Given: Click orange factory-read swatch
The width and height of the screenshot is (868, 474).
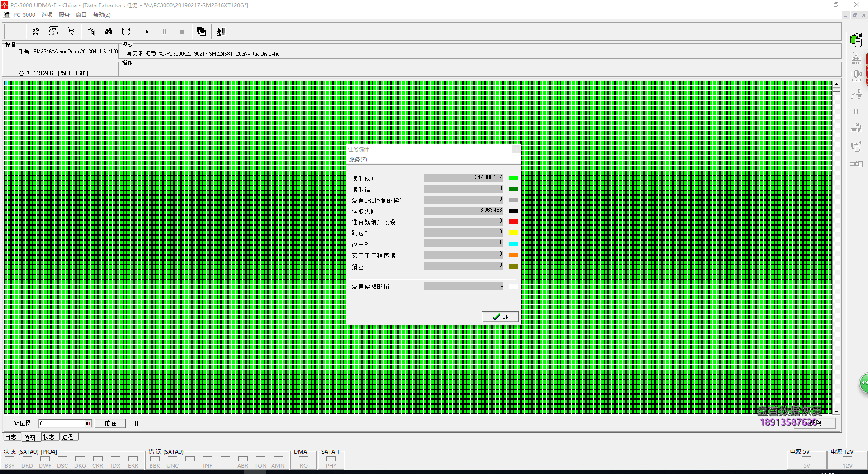Looking at the screenshot, I should point(513,255).
